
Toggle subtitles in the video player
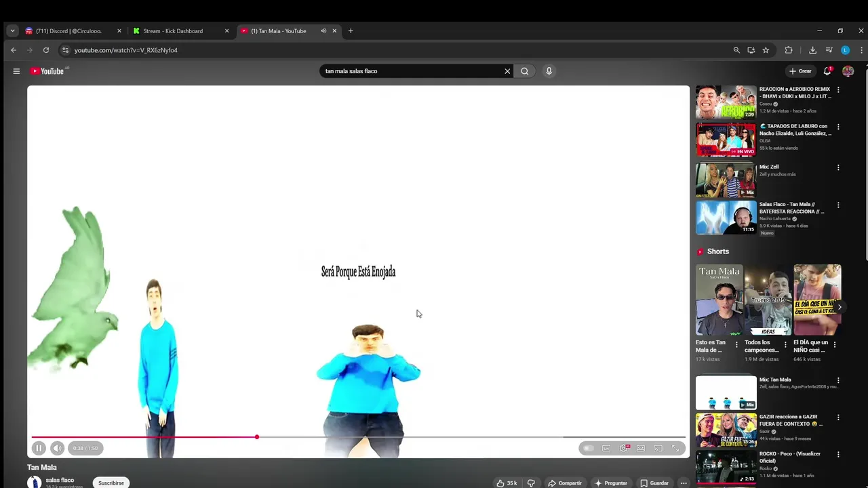tap(606, 448)
